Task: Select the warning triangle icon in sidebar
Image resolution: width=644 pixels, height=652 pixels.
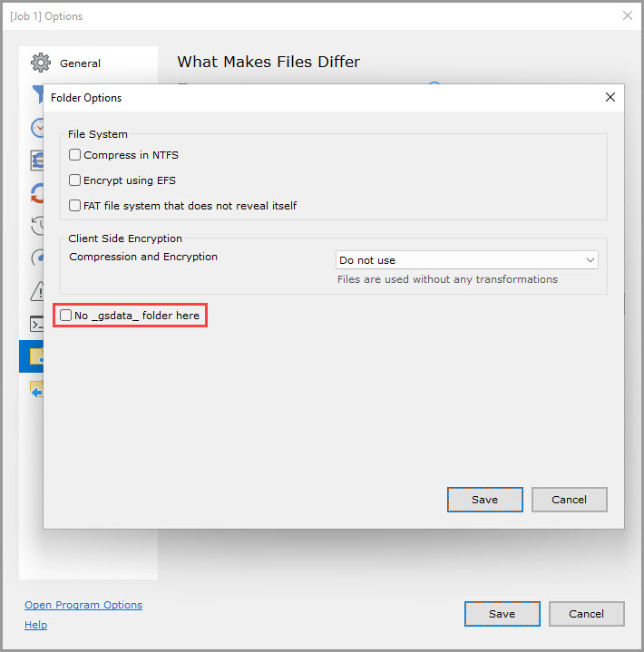Action: pos(36,291)
